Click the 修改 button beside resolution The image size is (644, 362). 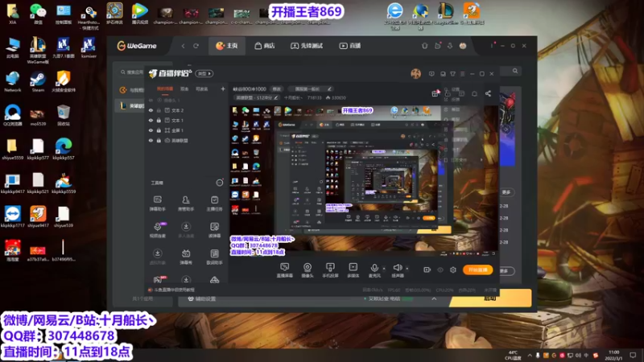coord(277,88)
